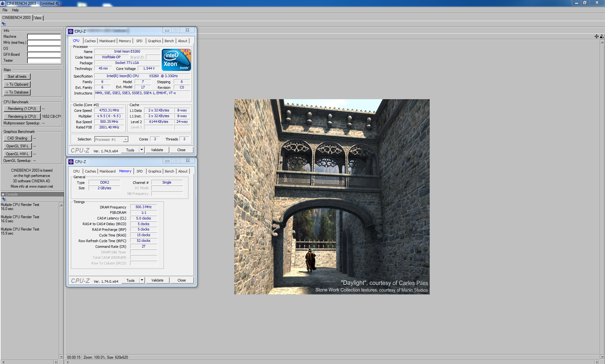Screen dimensions: 605x364
Task: Click Close button in lower CPU-Z window
Action: click(x=182, y=280)
